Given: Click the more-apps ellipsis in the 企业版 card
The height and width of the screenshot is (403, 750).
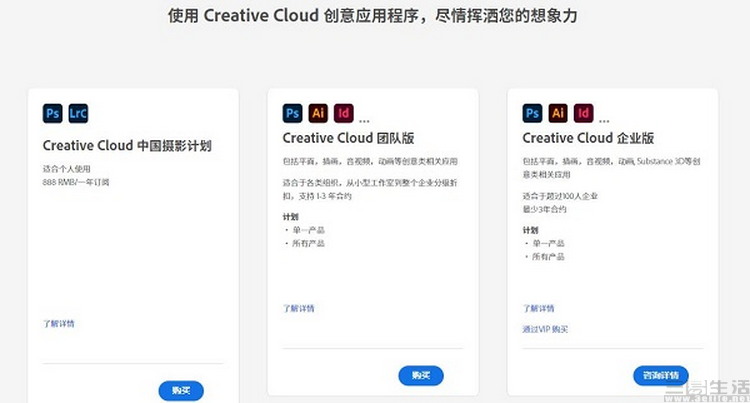Looking at the screenshot, I should coord(604,121).
